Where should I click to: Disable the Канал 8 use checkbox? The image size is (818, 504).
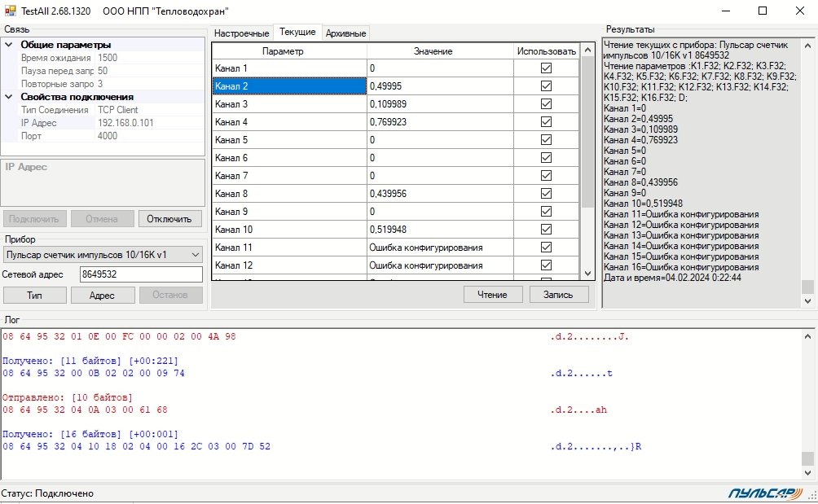click(546, 194)
